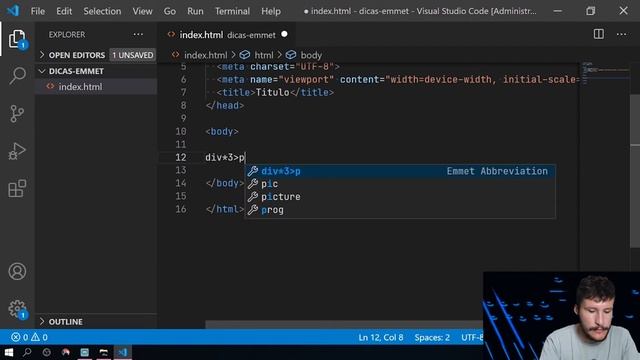The image size is (640, 360).
Task: Split the editor to the right
Action: click(598, 34)
